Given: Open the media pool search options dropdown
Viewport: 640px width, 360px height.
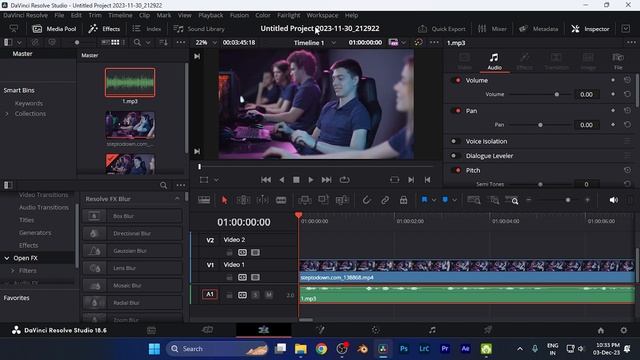Looking at the screenshot, I should tap(148, 42).
